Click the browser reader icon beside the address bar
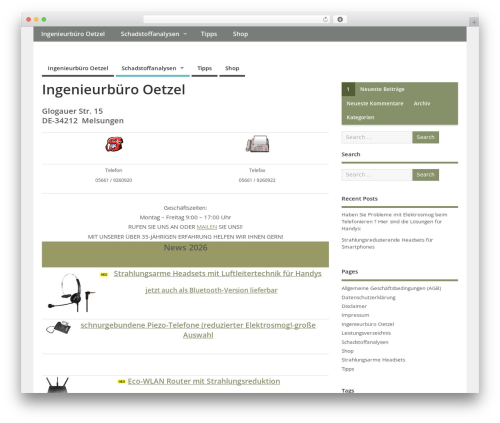 (340, 19)
